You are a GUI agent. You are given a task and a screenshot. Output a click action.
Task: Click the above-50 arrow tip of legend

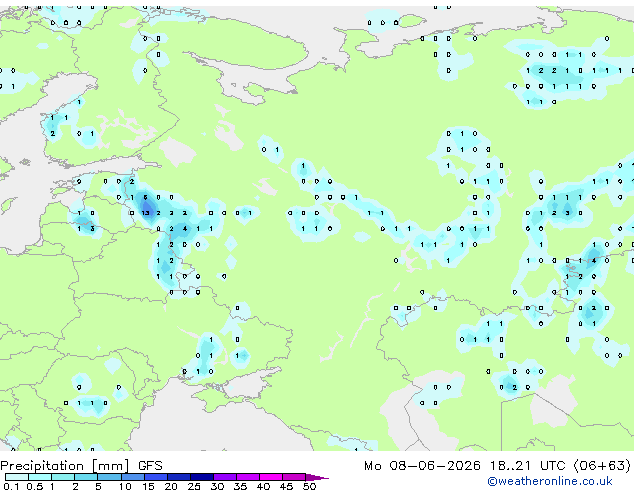pos(317,477)
